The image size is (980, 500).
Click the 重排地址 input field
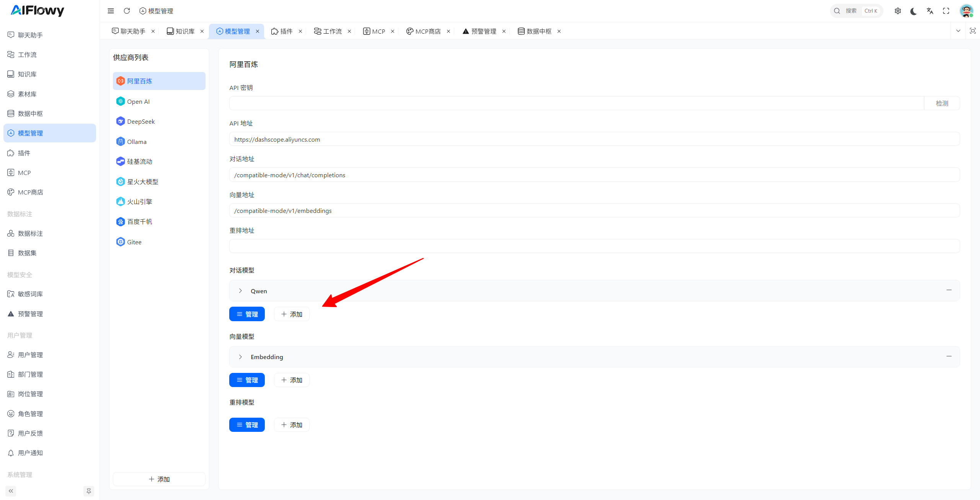click(x=594, y=246)
